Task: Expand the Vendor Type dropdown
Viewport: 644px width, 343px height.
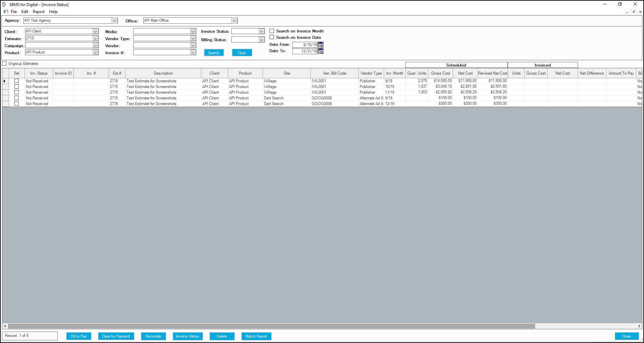Action: coord(193,38)
